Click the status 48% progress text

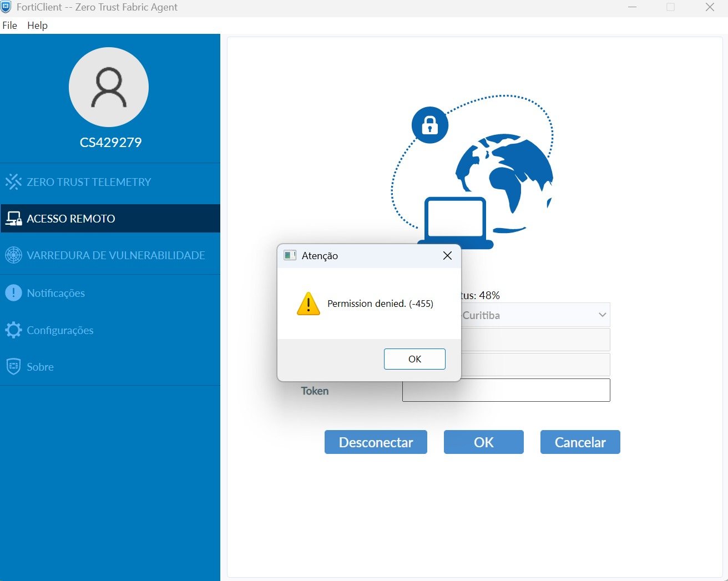pyautogui.click(x=481, y=295)
